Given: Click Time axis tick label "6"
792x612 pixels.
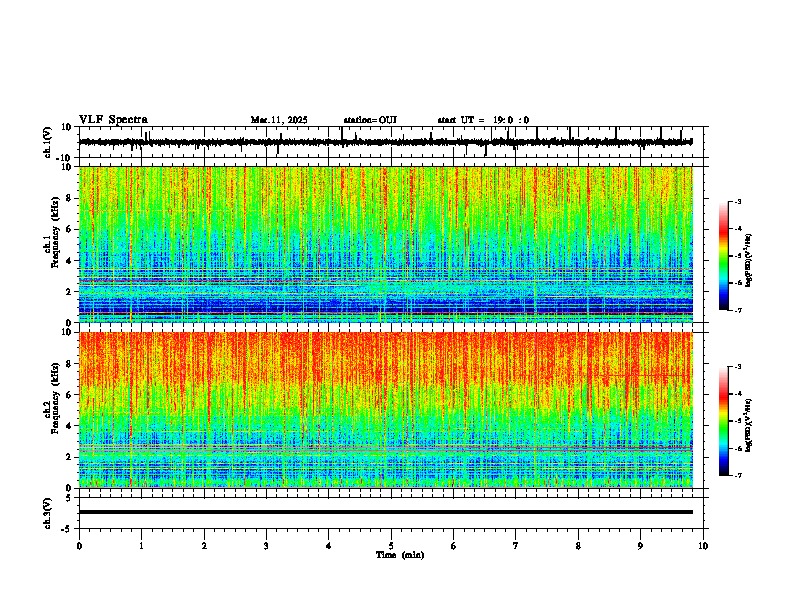Looking at the screenshot, I should tap(454, 546).
